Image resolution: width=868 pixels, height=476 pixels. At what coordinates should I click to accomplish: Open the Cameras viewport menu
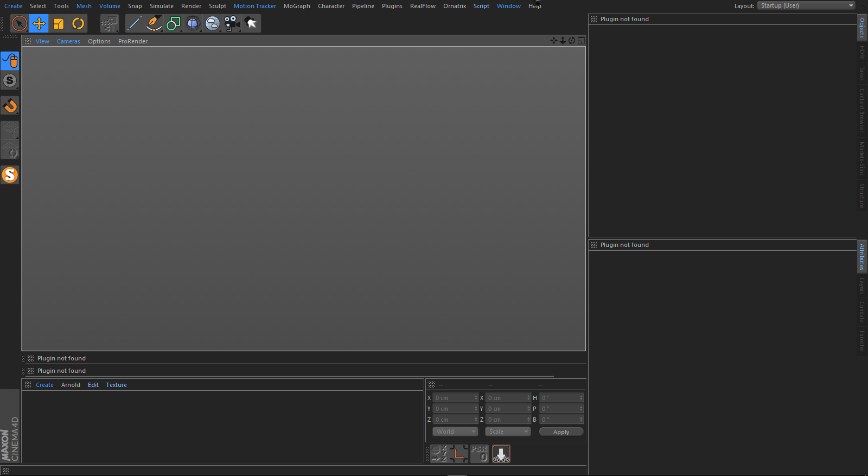tap(68, 41)
